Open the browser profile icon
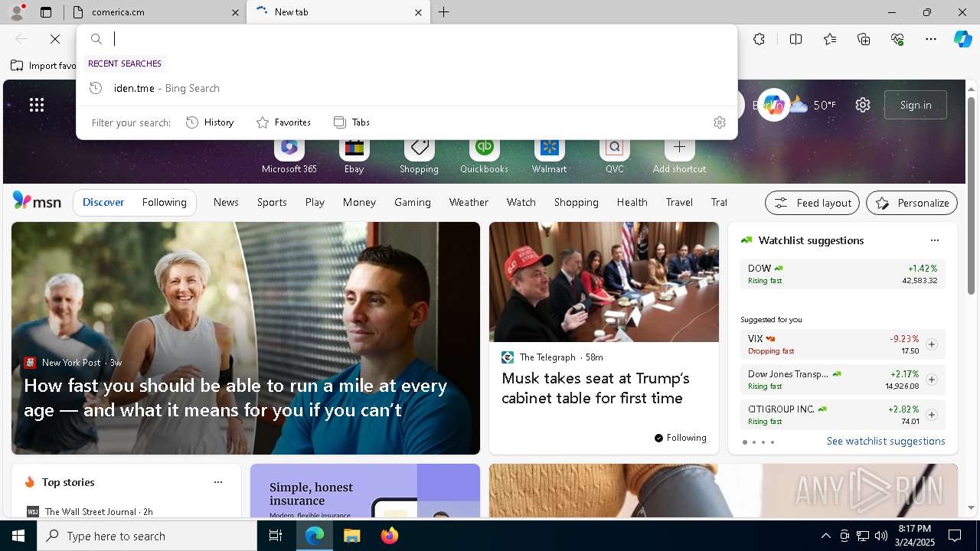Screen dimensions: 980x551 [x=17, y=11]
